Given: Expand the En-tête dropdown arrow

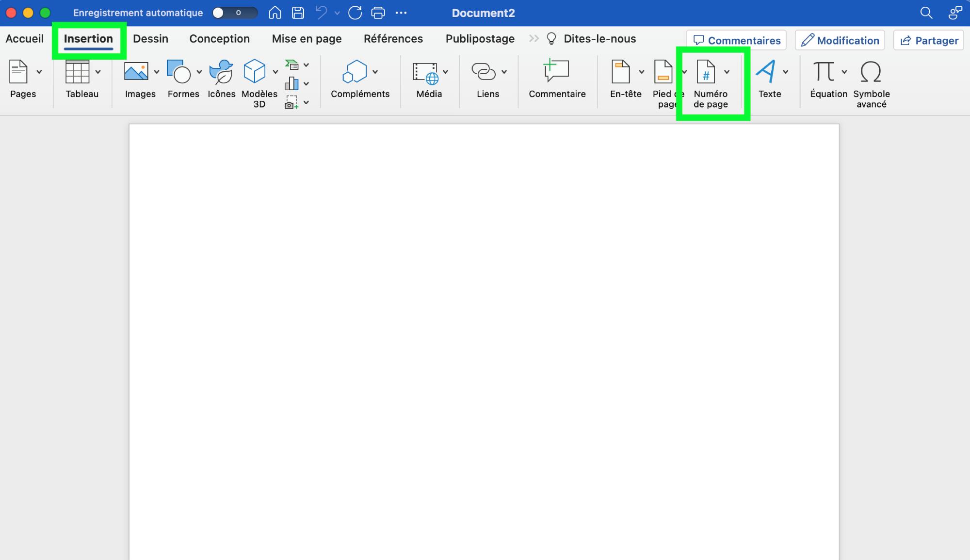Looking at the screenshot, I should coord(642,72).
